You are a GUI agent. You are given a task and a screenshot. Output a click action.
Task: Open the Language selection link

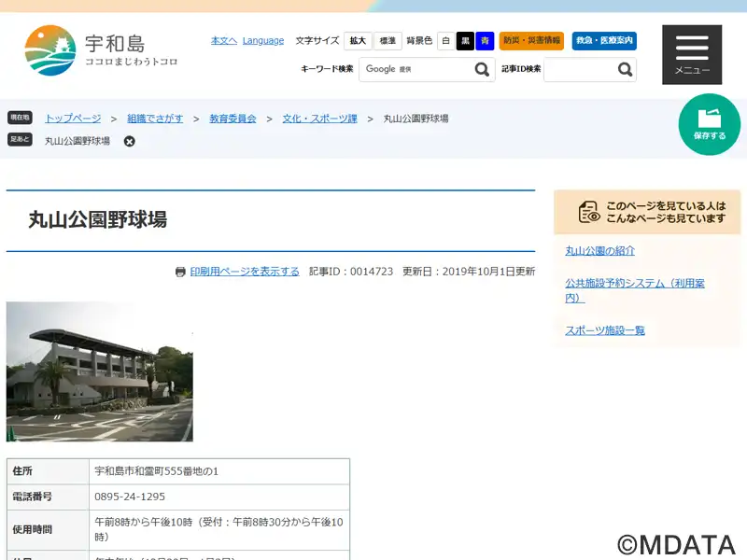click(x=263, y=41)
